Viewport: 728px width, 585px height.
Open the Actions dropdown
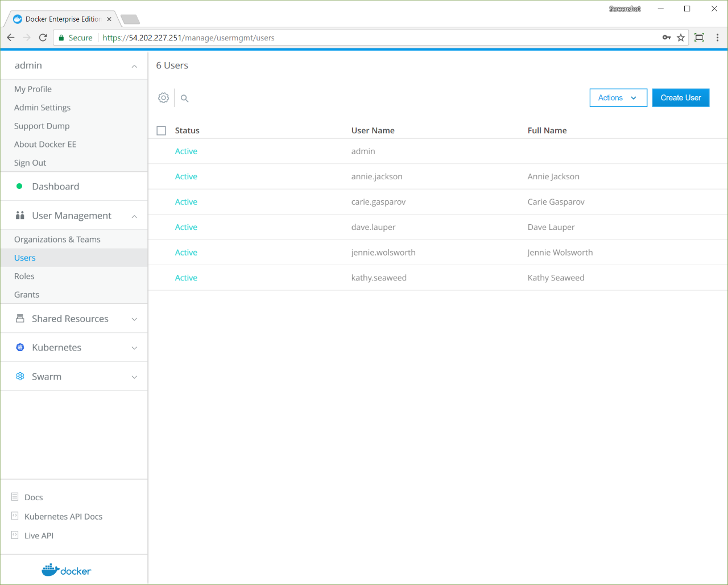[618, 98]
